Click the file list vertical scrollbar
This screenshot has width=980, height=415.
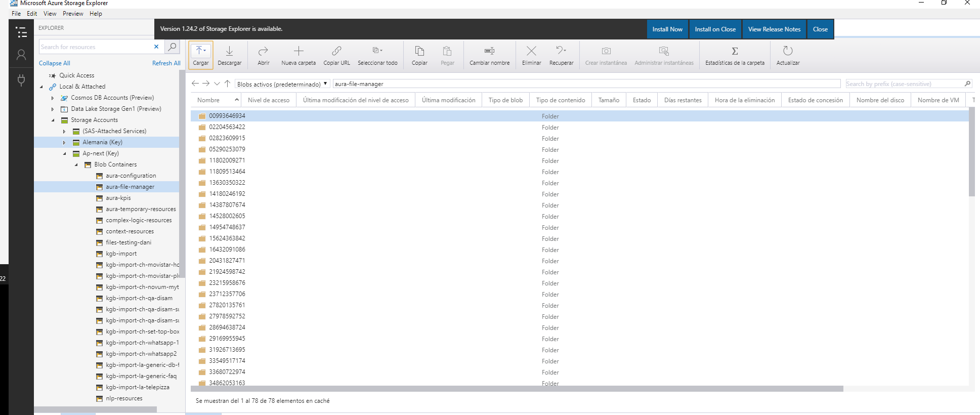pyautogui.click(x=972, y=152)
